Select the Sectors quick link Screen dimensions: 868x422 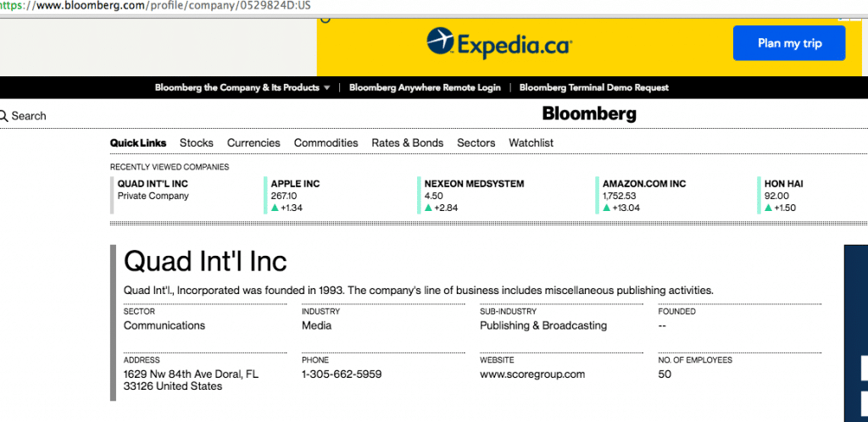tap(476, 142)
